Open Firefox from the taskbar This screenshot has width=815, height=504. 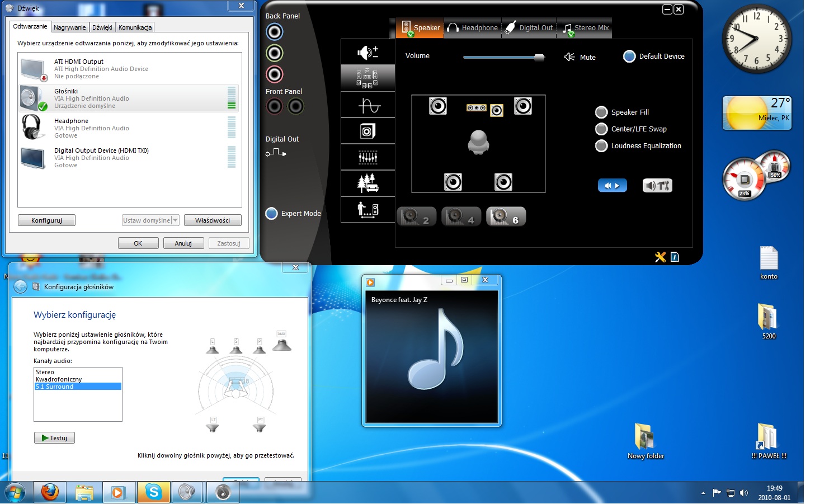(50, 492)
